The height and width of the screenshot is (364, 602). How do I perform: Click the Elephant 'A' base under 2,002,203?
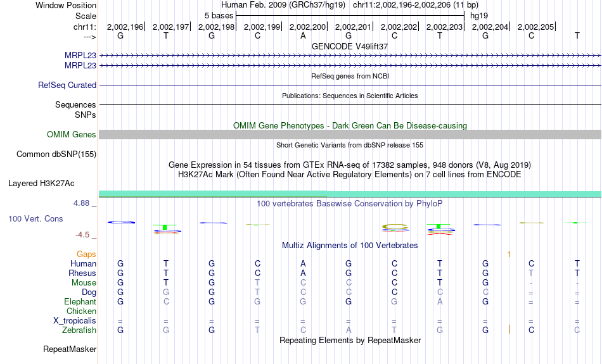click(x=440, y=302)
